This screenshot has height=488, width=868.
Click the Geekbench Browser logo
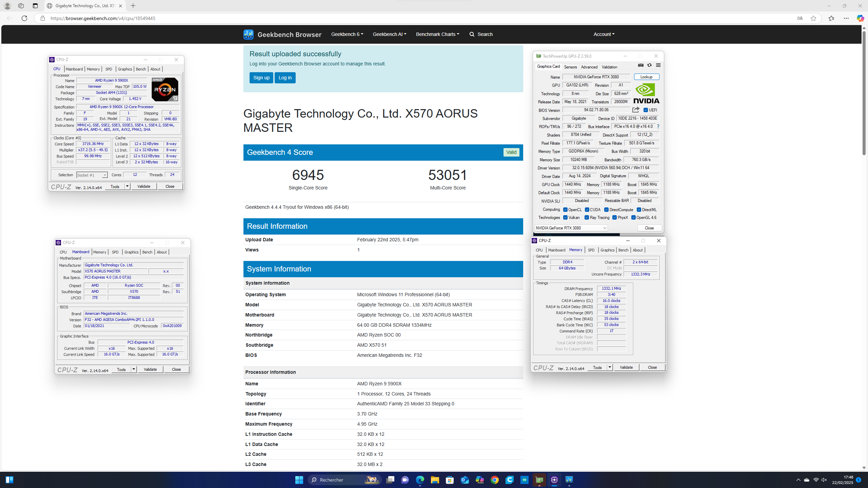[x=282, y=34]
